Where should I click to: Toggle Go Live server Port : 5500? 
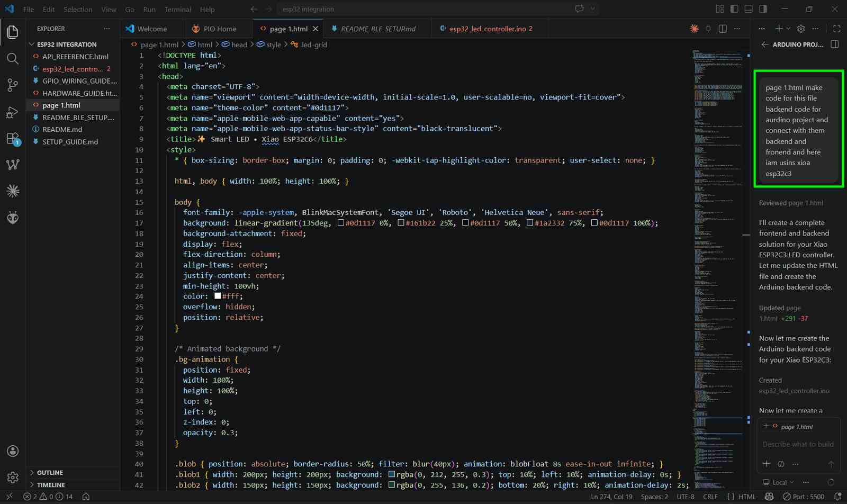(x=803, y=497)
